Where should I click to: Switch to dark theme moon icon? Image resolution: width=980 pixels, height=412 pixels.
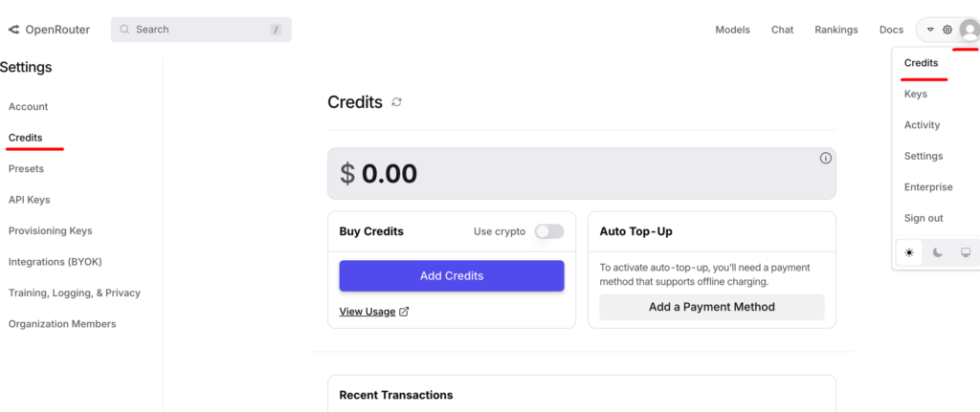point(938,252)
